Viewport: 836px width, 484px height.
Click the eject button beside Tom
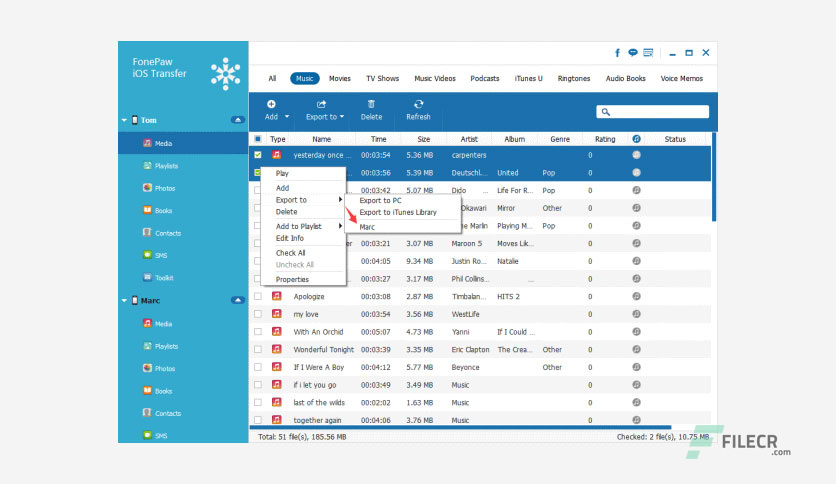click(x=238, y=120)
